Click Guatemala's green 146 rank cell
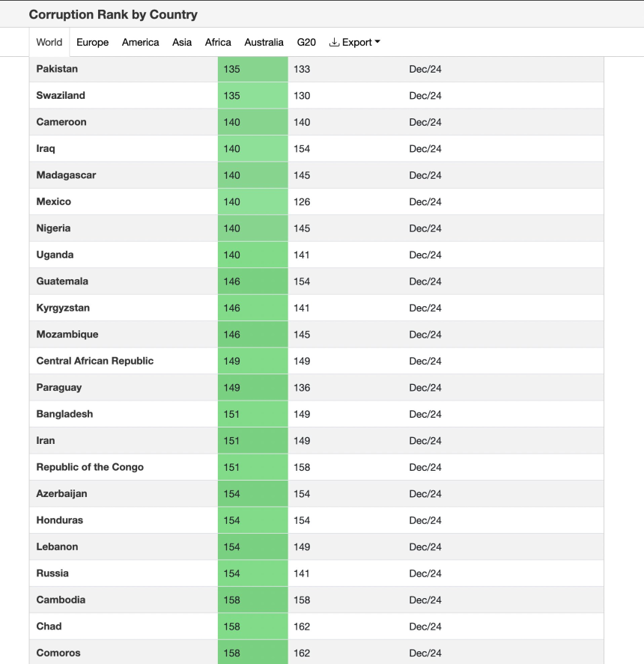This screenshot has height=664, width=644. [253, 281]
